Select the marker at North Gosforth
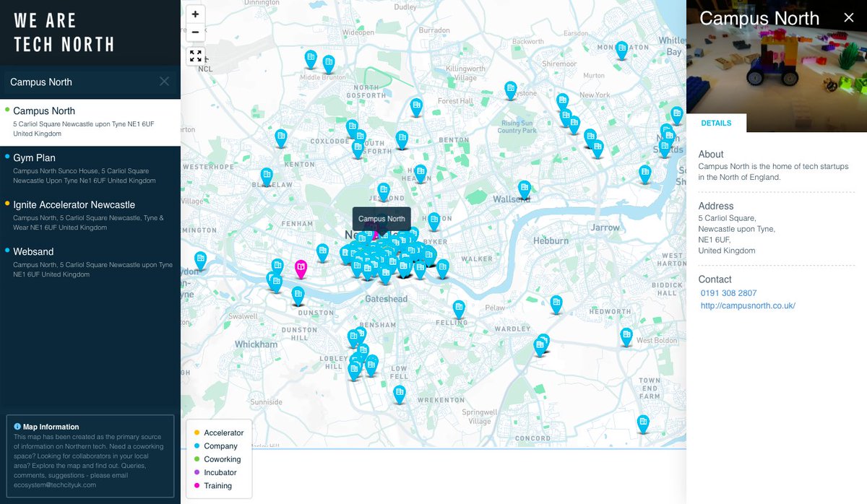The height and width of the screenshot is (504, 867). (416, 108)
